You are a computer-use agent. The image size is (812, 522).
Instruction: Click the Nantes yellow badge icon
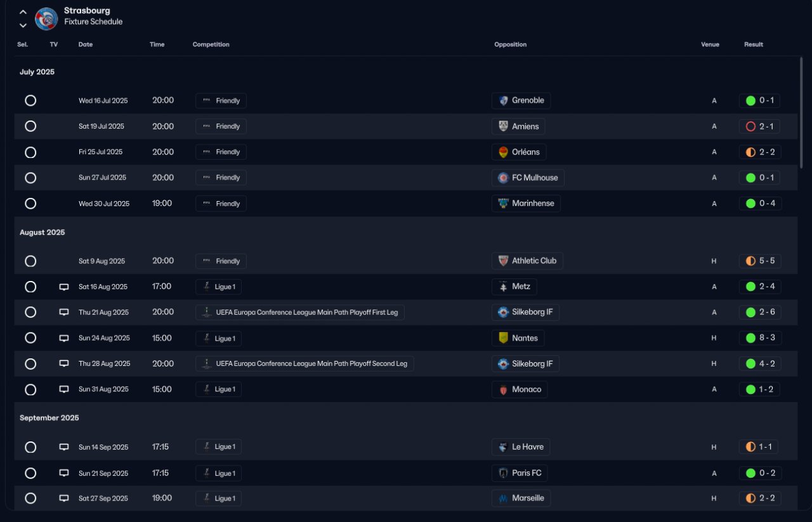(504, 338)
